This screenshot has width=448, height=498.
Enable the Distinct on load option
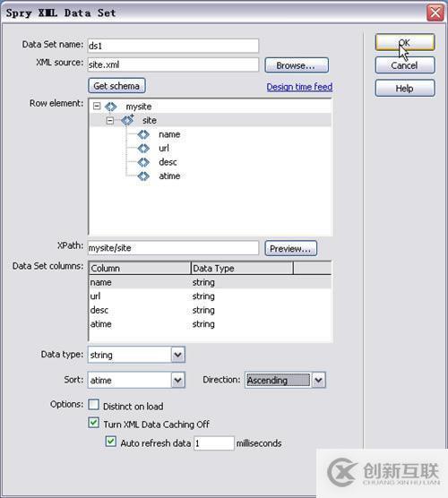pos(93,405)
